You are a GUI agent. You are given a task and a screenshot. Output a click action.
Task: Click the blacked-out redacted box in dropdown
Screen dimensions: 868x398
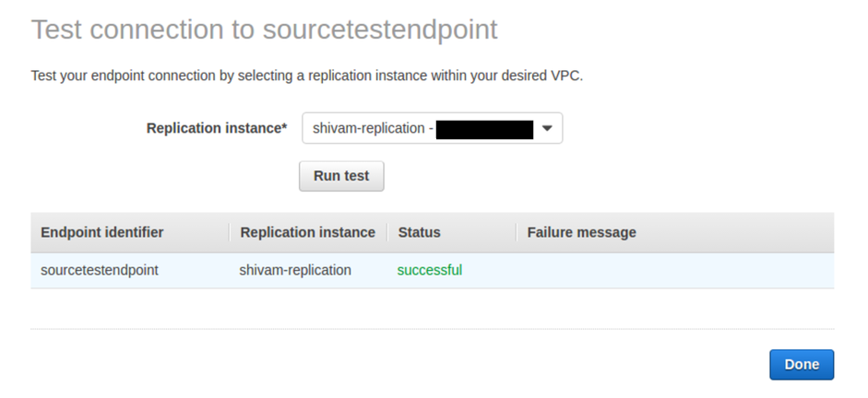(484, 129)
